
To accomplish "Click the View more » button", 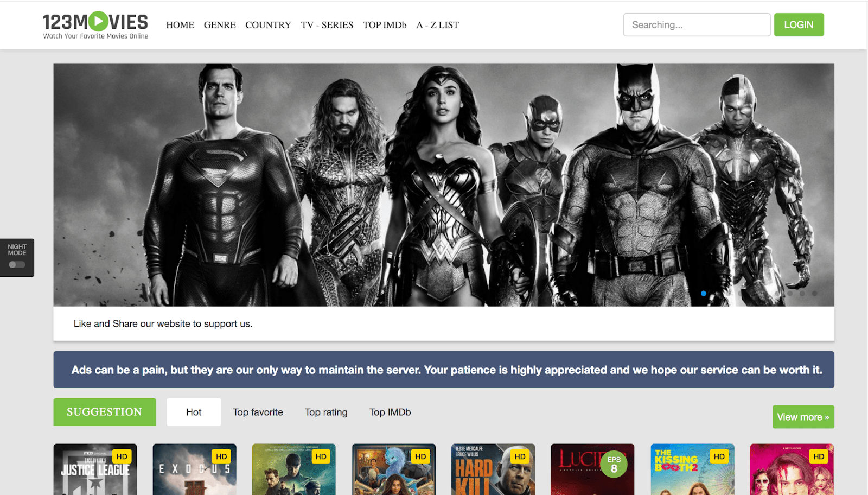I will coord(803,417).
